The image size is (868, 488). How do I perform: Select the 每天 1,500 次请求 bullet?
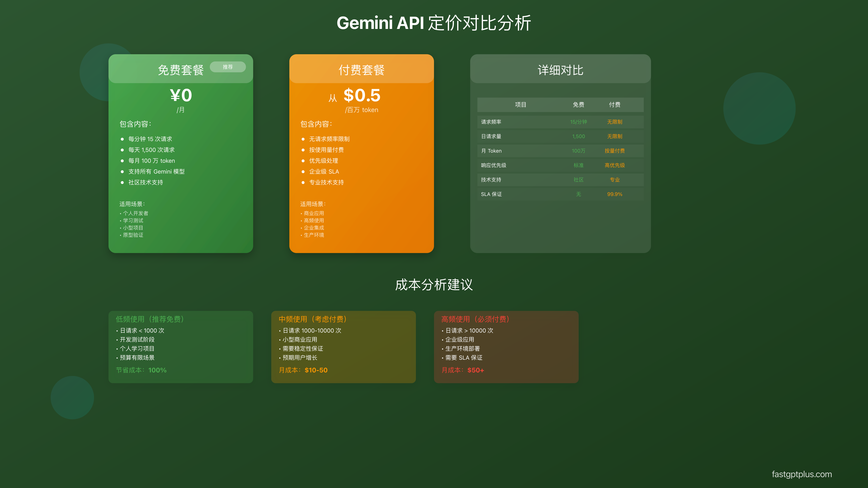point(151,150)
